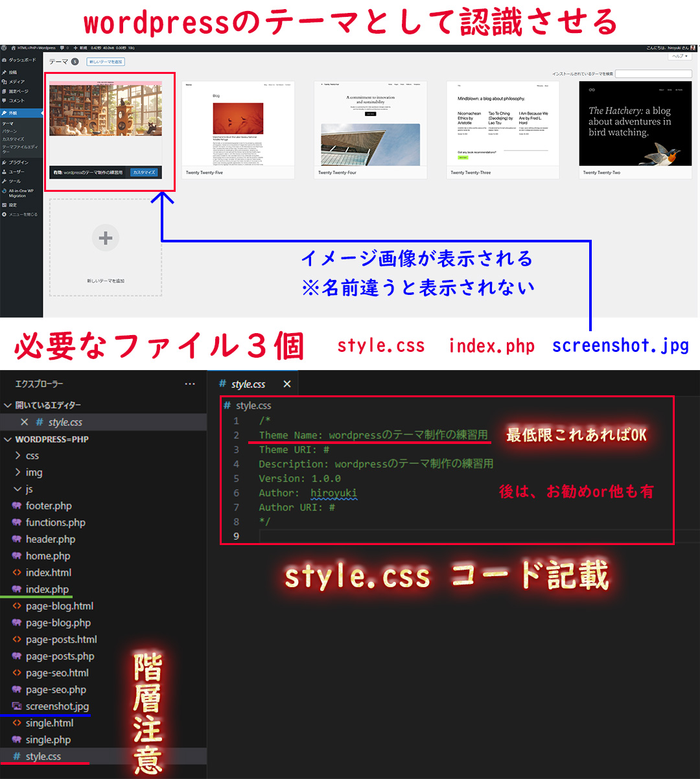The image size is (700, 779).
Task: Close the style.css editor tab
Action: (287, 384)
